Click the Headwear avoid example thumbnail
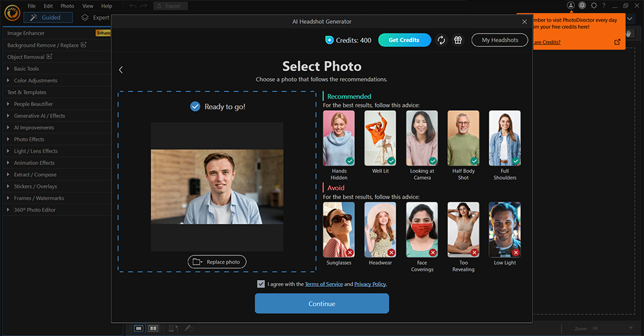Viewport: 644px width, 336px height. point(381,230)
